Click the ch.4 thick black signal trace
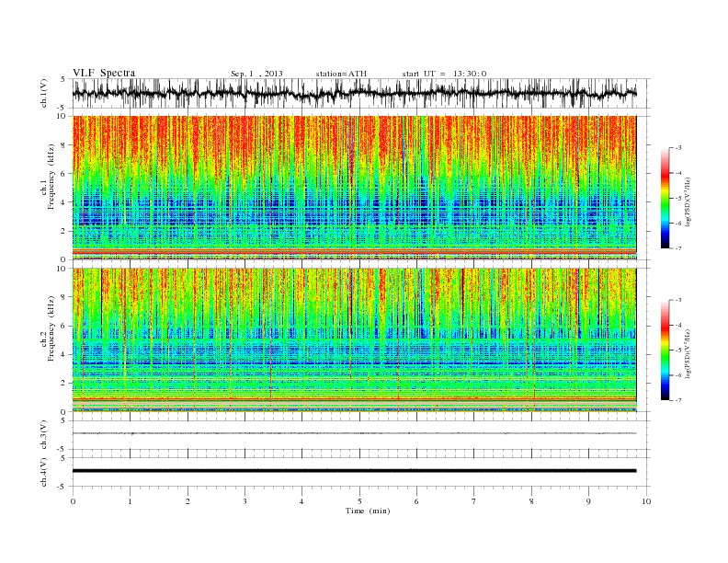Viewport: 728px width, 563px height. click(355, 471)
